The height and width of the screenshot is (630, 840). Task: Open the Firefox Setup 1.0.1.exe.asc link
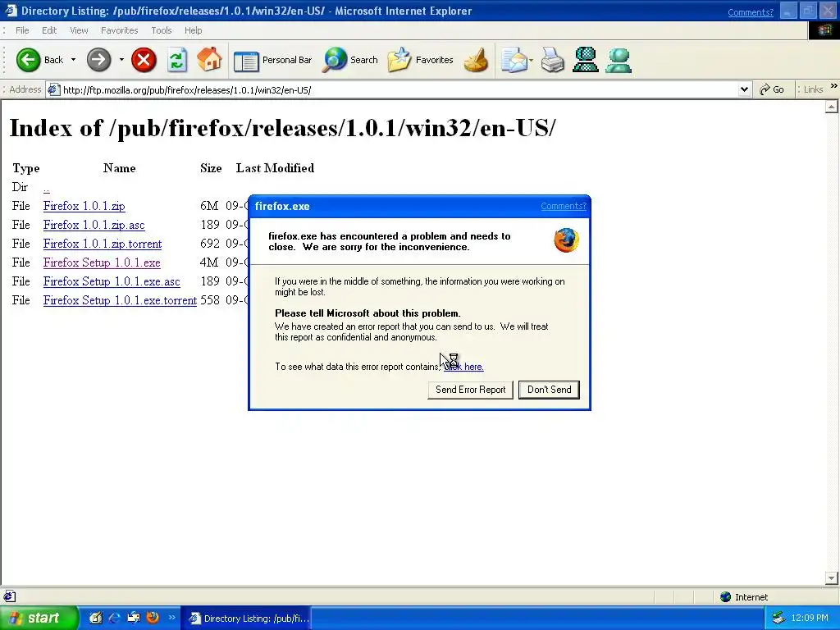[112, 281]
